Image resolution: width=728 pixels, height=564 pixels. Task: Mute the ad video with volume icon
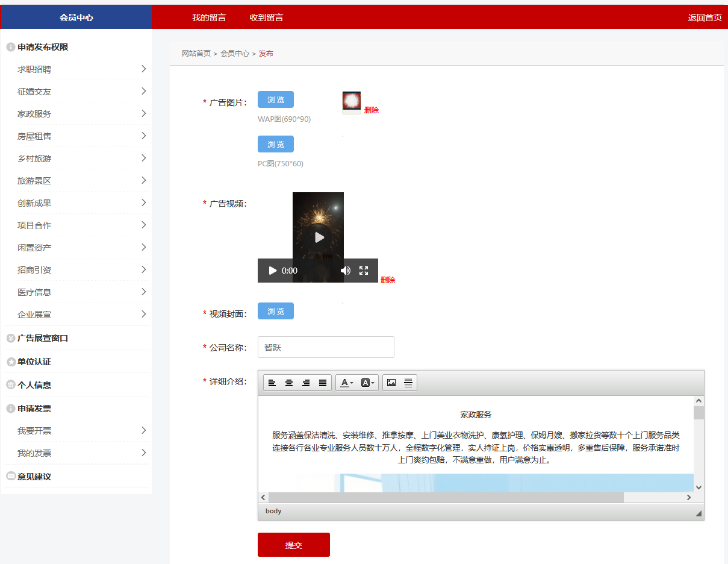pyautogui.click(x=345, y=271)
